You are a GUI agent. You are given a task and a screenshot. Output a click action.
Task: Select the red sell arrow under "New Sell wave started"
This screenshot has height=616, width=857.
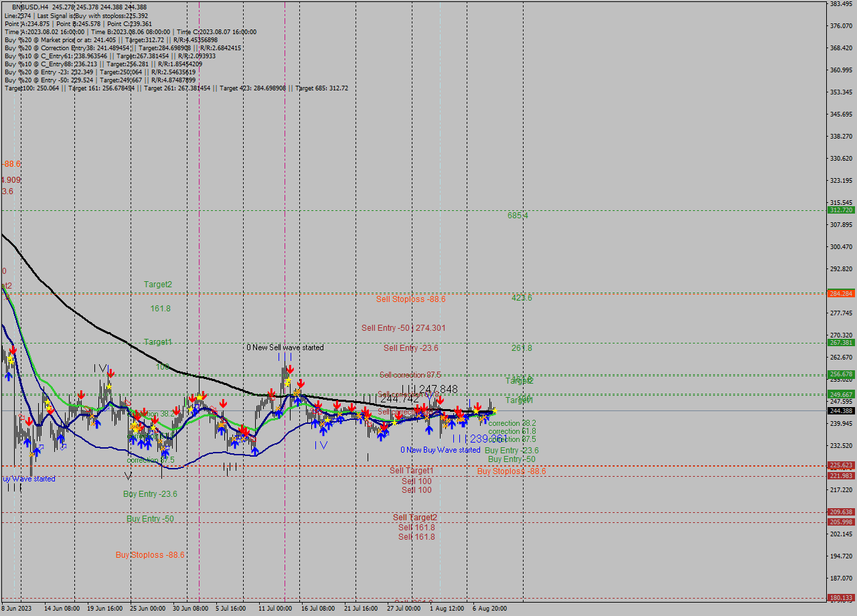[290, 369]
